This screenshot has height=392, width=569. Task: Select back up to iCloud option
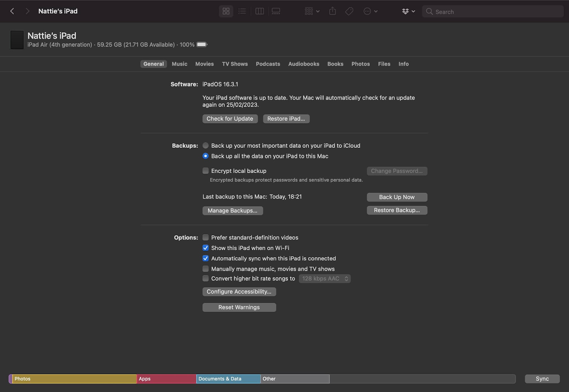pyautogui.click(x=206, y=146)
